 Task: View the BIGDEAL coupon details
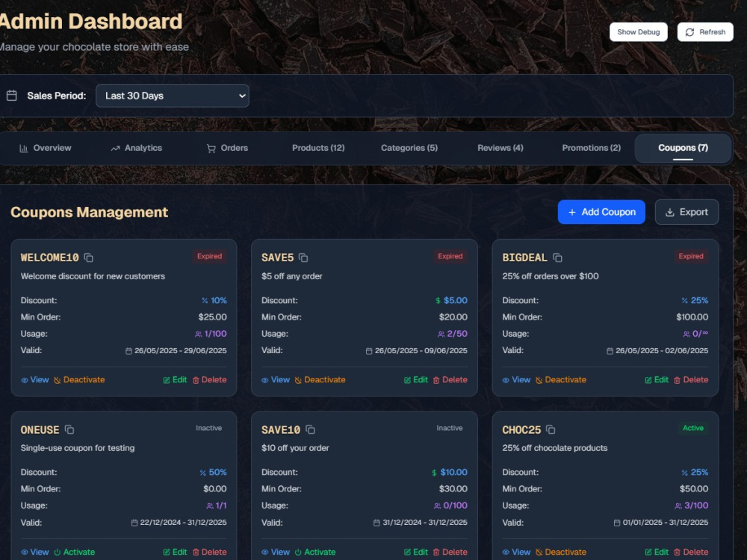click(516, 380)
